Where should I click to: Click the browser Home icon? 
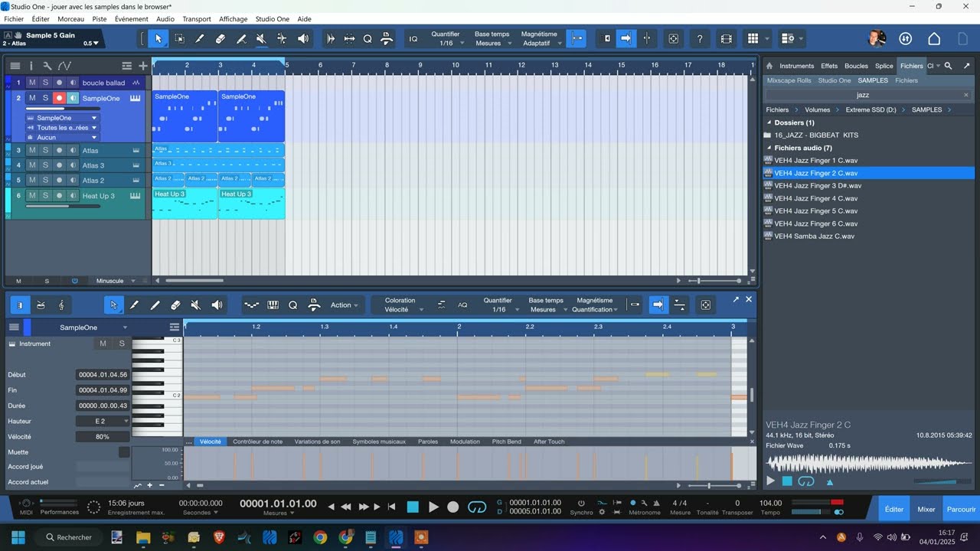pos(769,66)
